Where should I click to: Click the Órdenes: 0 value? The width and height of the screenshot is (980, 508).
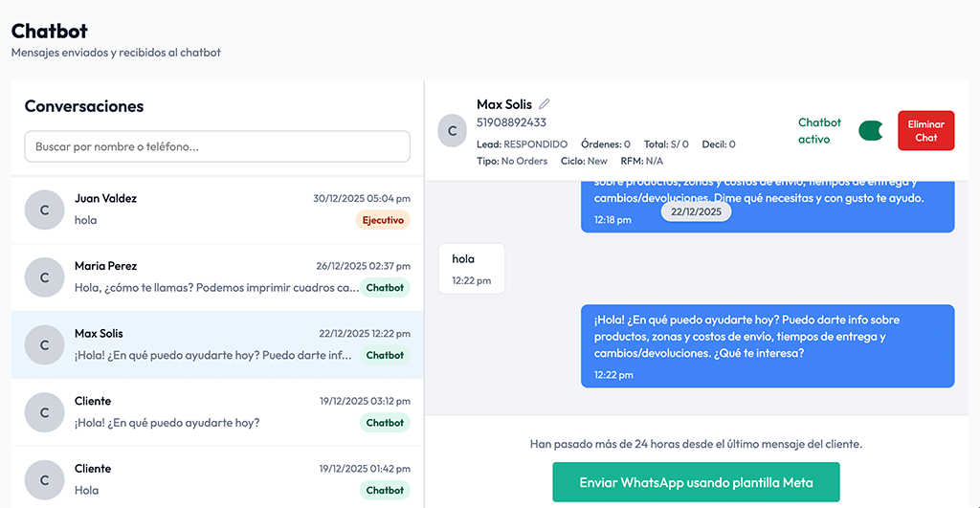click(606, 144)
